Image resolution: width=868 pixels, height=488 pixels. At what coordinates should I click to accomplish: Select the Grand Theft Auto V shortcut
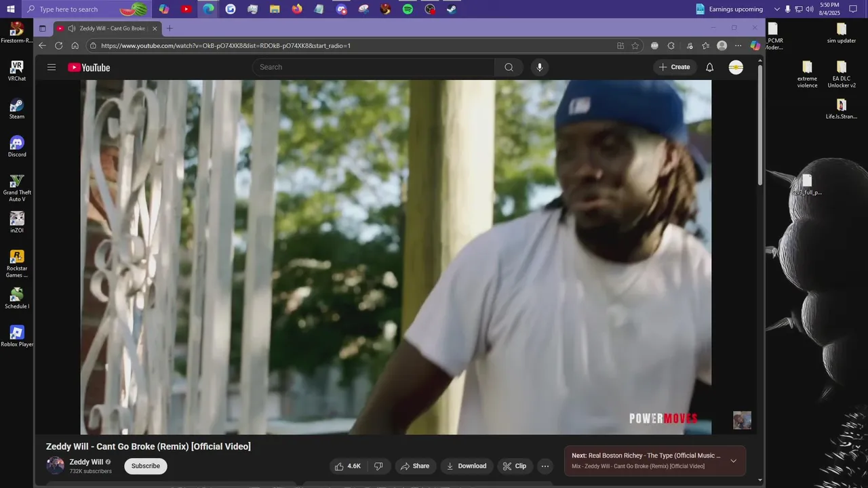coord(17,188)
